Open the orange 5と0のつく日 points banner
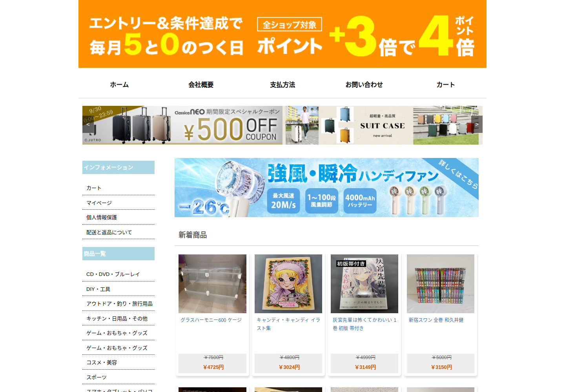This screenshot has height=392, width=565. 282,34
